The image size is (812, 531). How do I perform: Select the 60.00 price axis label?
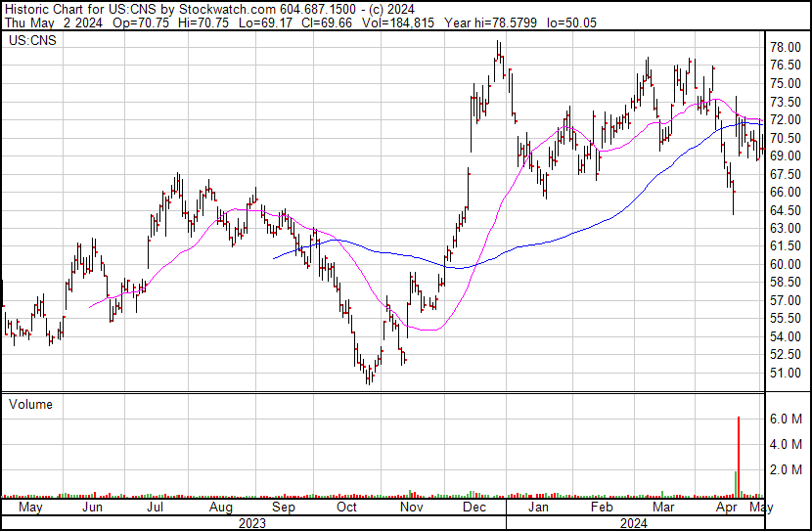(787, 264)
